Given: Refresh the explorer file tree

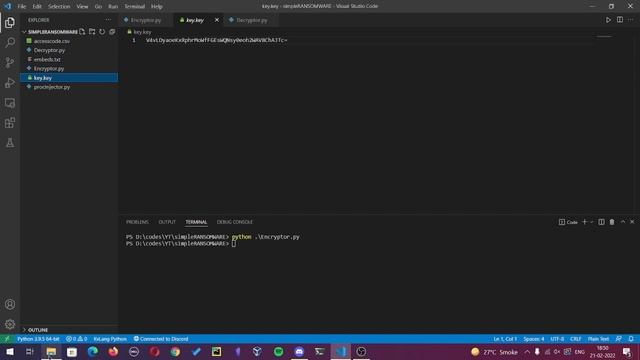Looking at the screenshot, I should (x=102, y=32).
